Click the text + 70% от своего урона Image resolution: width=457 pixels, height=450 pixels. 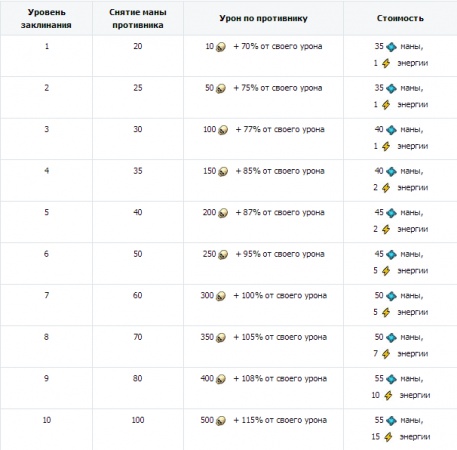[278, 47]
